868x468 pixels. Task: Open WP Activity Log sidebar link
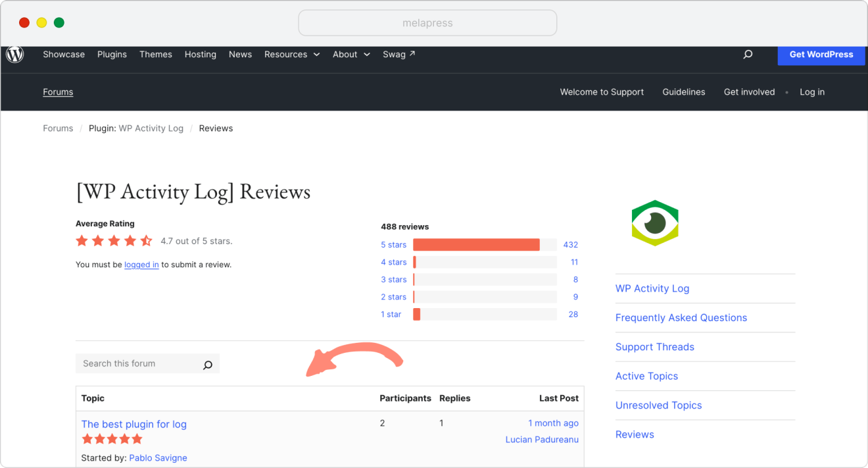pyautogui.click(x=652, y=288)
